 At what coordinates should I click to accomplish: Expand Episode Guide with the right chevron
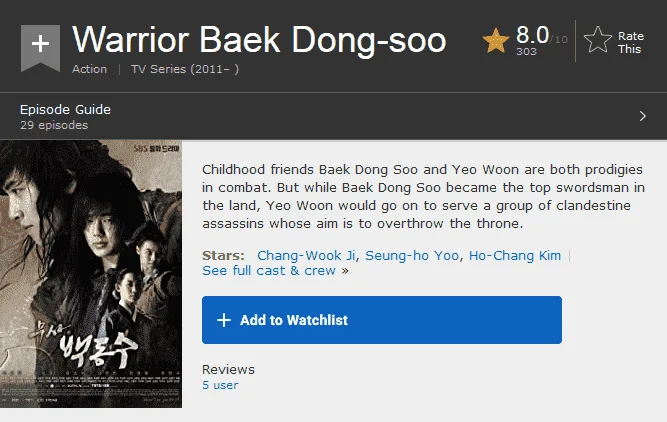coord(642,116)
